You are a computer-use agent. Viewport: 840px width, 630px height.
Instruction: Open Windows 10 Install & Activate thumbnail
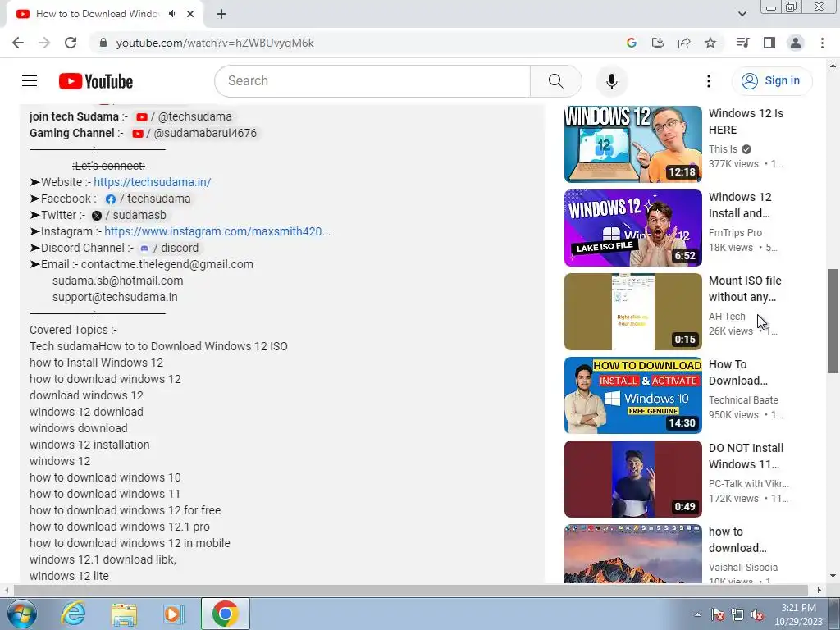(x=632, y=395)
